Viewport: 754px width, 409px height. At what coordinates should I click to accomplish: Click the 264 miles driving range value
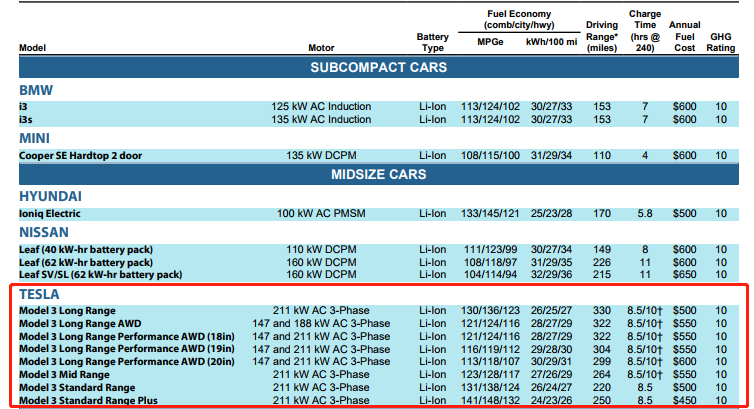pos(602,374)
